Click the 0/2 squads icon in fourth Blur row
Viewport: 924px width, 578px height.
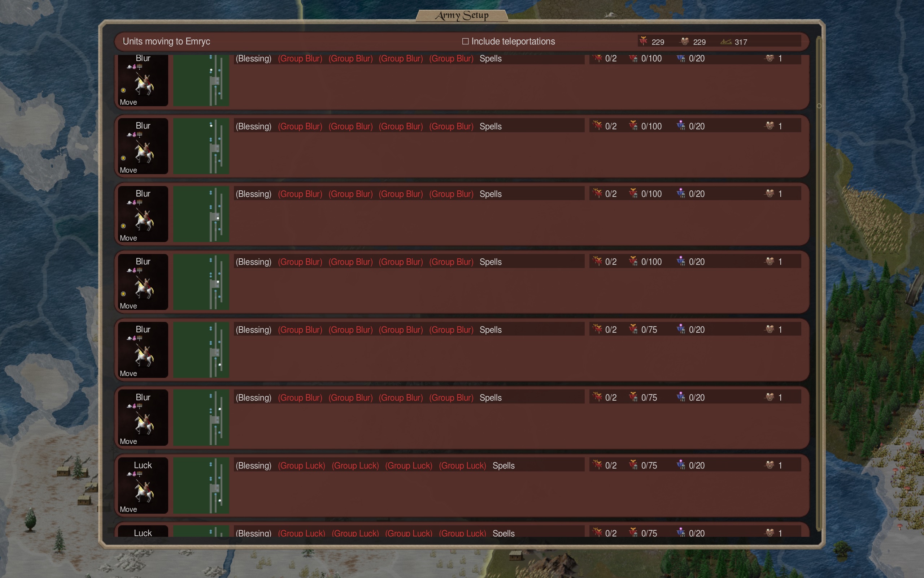tap(598, 261)
